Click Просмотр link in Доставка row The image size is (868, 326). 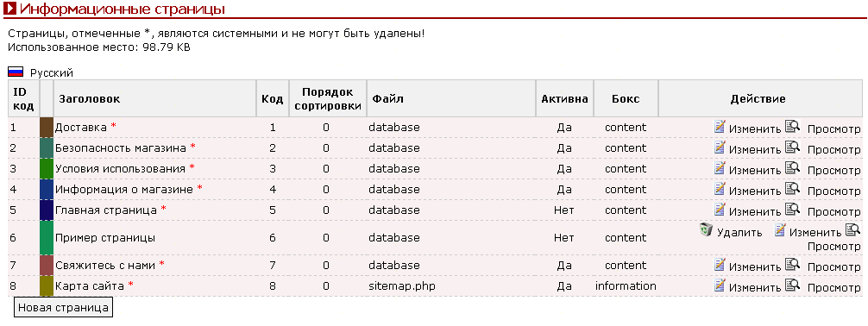click(x=833, y=129)
